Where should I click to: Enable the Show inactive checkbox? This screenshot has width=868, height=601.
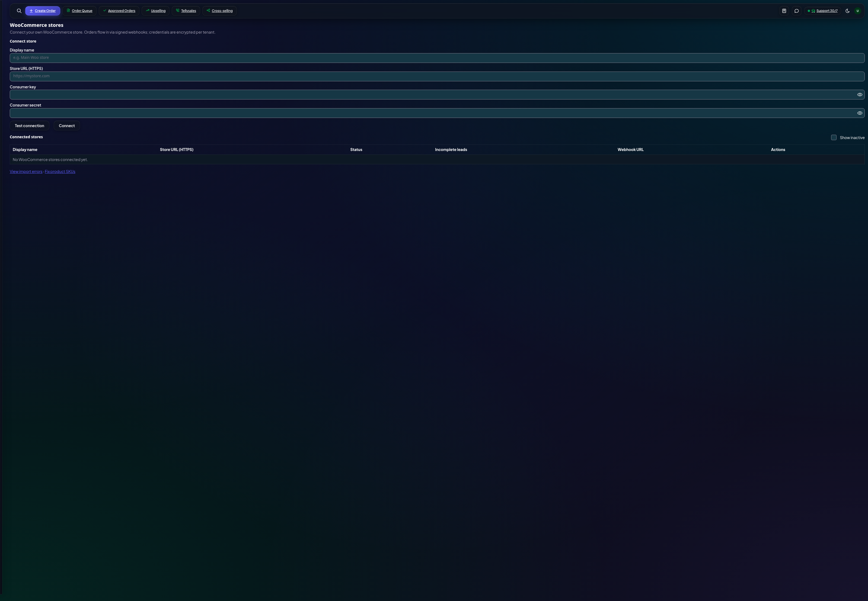[x=833, y=138]
